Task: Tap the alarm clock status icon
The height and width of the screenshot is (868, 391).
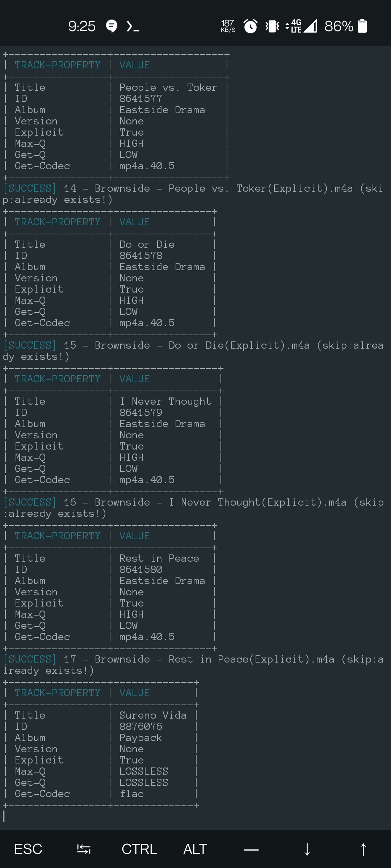Action: pos(251,26)
